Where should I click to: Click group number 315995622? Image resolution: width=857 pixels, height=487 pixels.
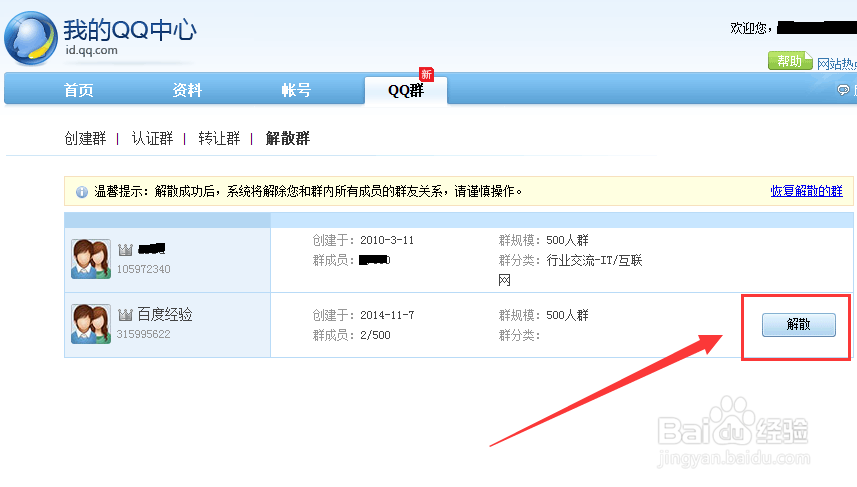tap(143, 334)
